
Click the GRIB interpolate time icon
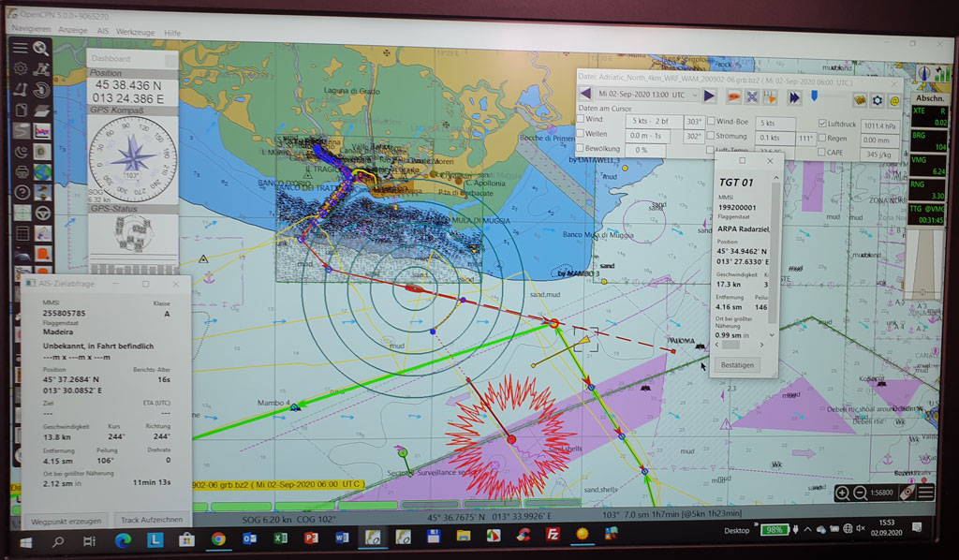[x=770, y=96]
